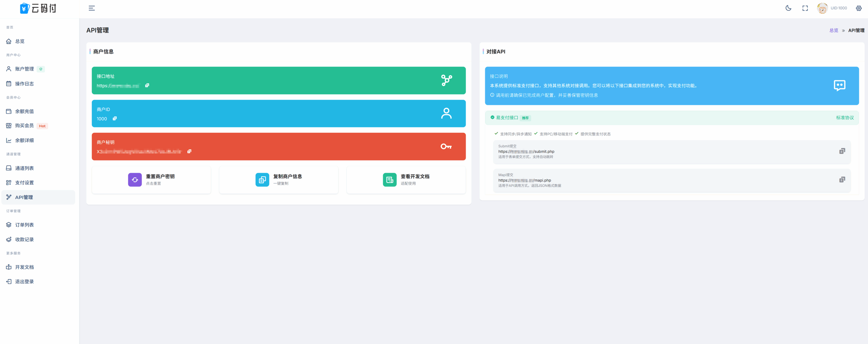Click the 标准协议 label

(845, 118)
